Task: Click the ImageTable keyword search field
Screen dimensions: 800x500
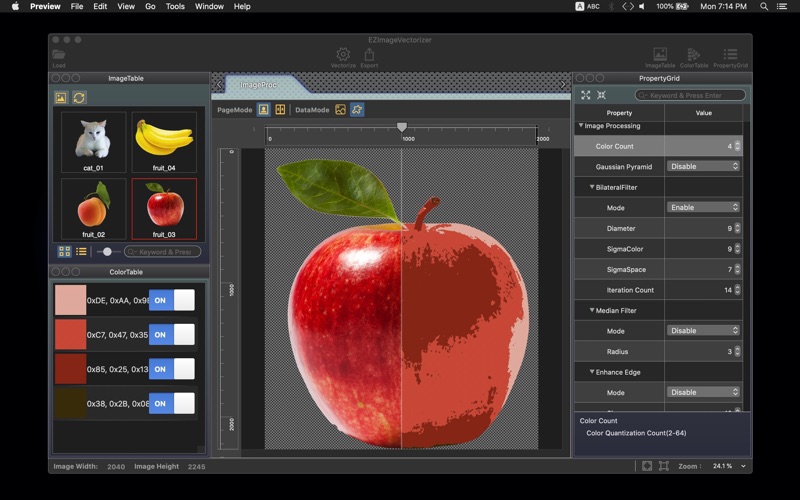Action: tap(162, 252)
